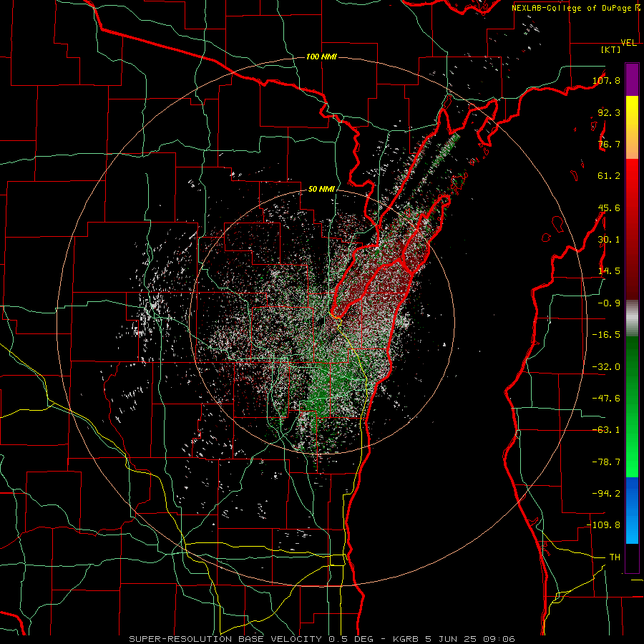Select the -32.0 value on velocity scale

[606, 367]
